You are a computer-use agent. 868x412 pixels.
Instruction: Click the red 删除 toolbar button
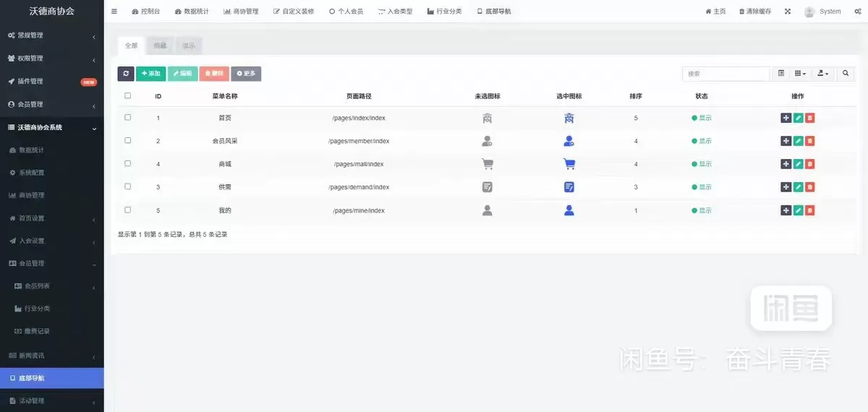click(x=214, y=74)
